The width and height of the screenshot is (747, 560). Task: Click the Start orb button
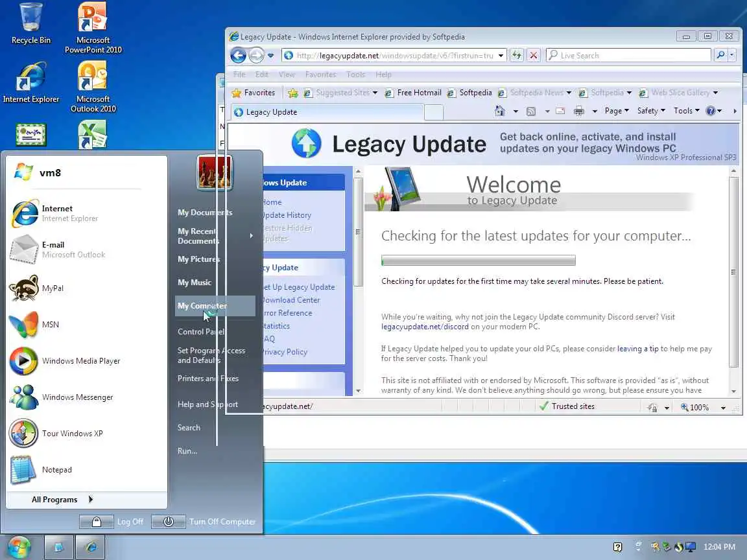(19, 547)
